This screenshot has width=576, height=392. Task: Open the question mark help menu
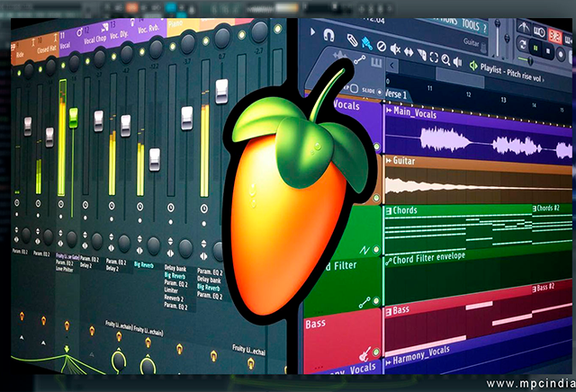tap(484, 28)
